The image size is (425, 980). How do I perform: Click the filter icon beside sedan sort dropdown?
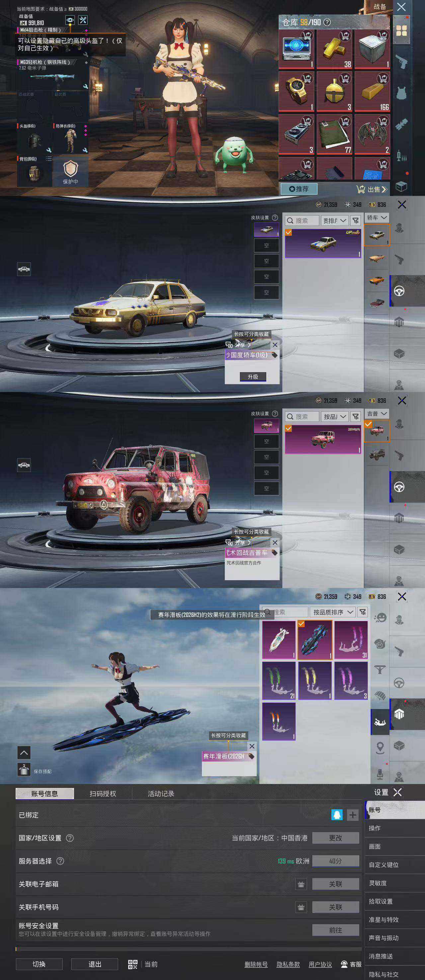[x=355, y=221]
